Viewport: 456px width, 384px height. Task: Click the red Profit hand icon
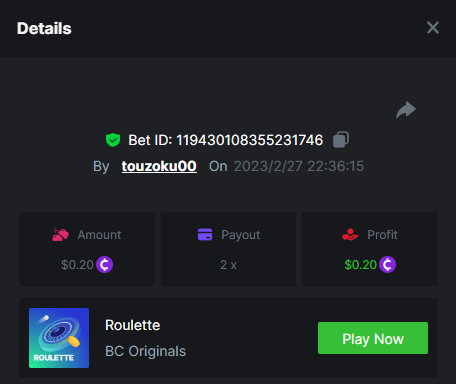point(350,235)
